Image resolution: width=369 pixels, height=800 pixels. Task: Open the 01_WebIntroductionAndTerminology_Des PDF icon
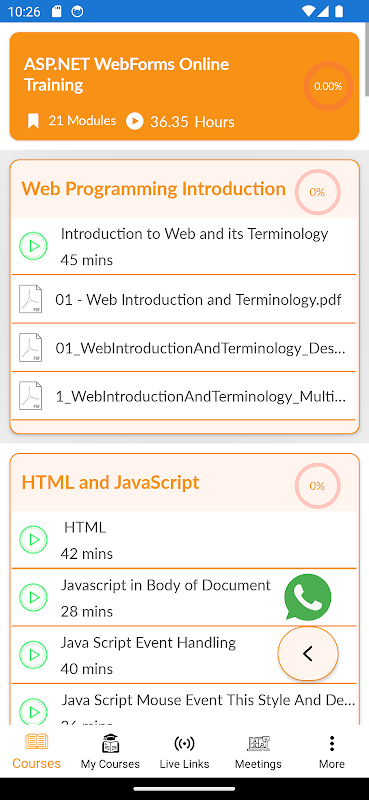coord(31,347)
